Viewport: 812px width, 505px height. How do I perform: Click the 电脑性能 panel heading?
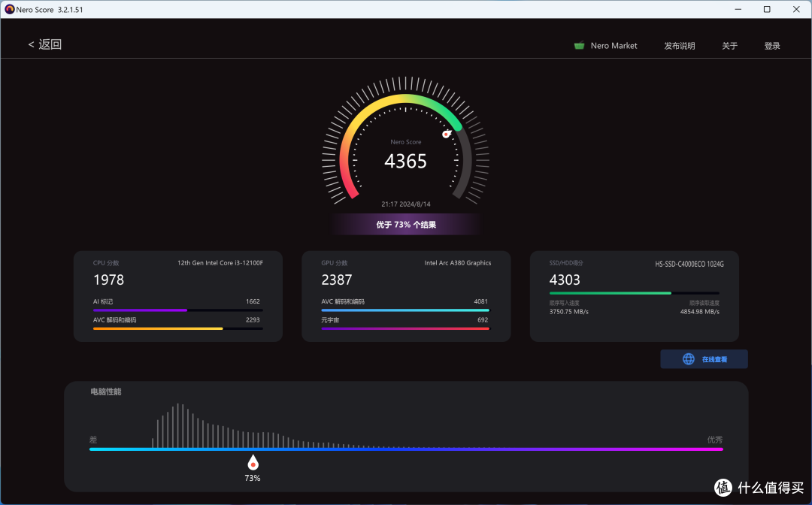pyautogui.click(x=106, y=392)
